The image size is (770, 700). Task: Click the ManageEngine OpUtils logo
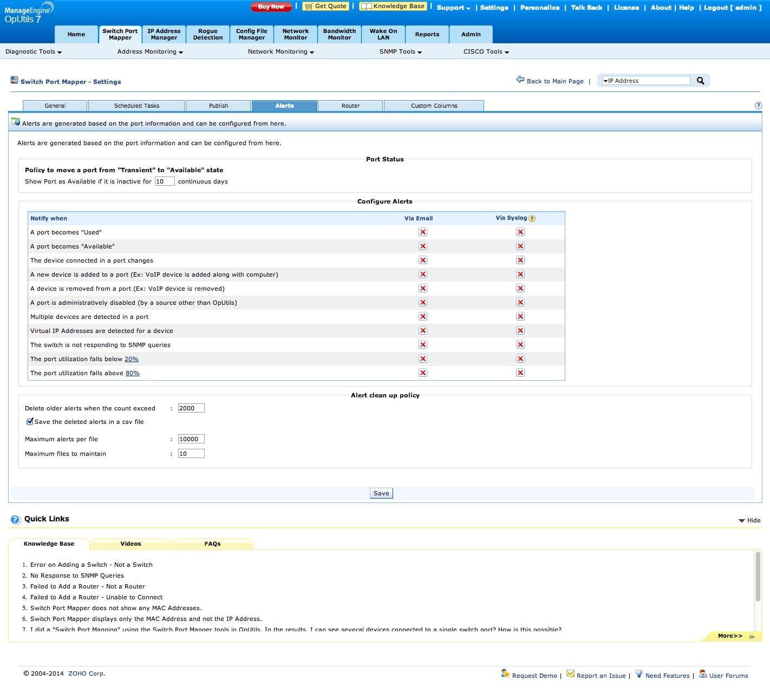coord(28,14)
